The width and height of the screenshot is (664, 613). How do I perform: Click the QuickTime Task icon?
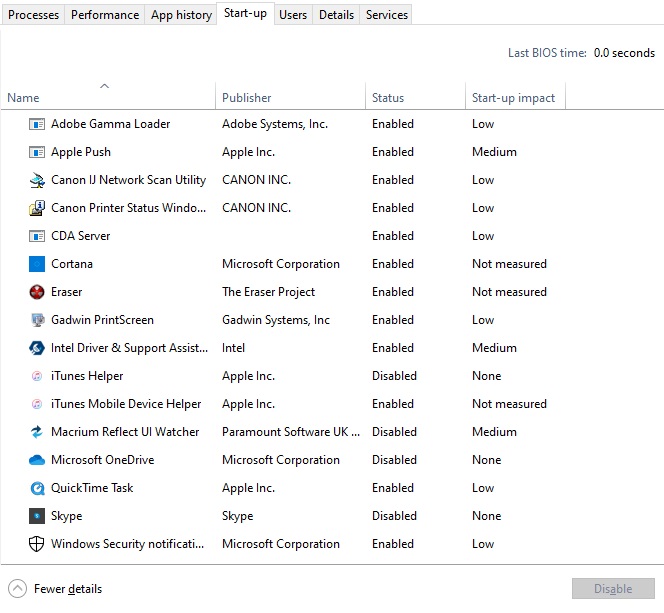37,488
